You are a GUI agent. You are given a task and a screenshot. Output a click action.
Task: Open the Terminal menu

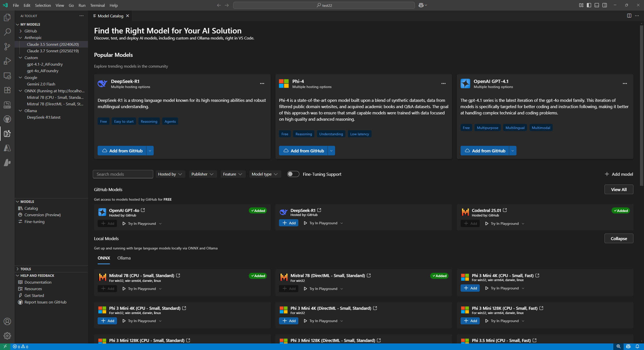[x=97, y=5]
